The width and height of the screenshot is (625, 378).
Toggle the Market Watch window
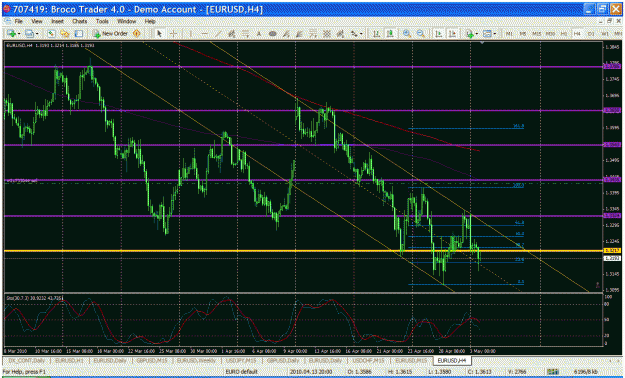tap(51, 34)
